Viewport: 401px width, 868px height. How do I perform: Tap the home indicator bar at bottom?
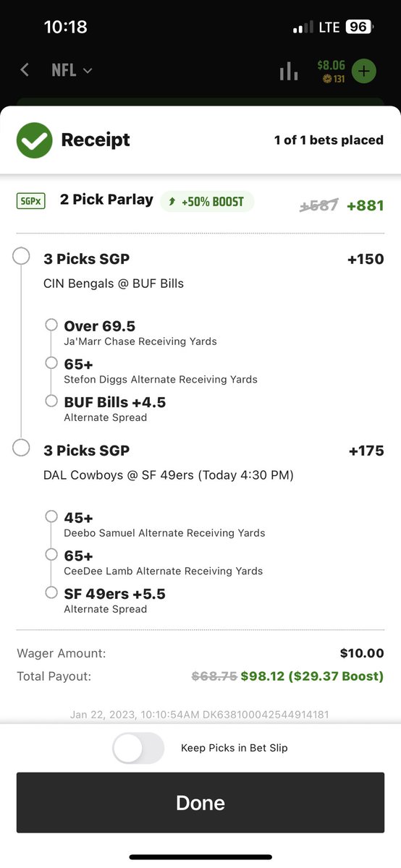click(x=200, y=856)
